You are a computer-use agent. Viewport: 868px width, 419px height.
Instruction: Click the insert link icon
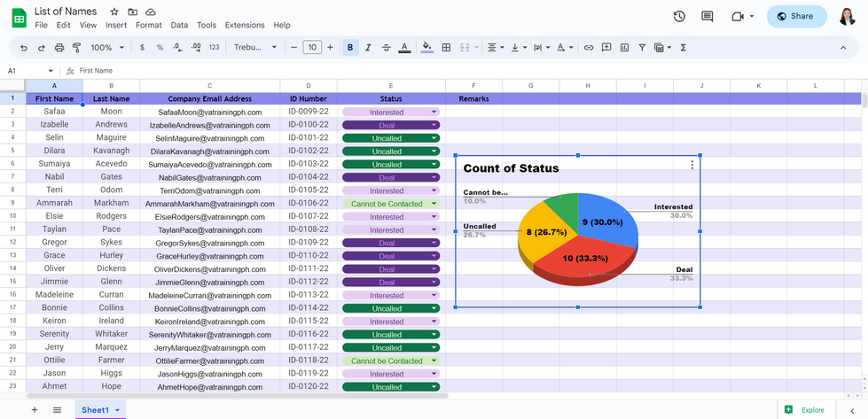click(x=588, y=47)
